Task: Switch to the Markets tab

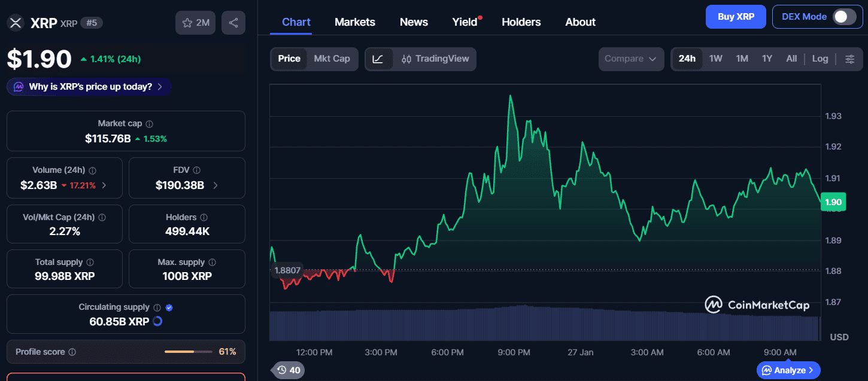Action: pos(354,22)
